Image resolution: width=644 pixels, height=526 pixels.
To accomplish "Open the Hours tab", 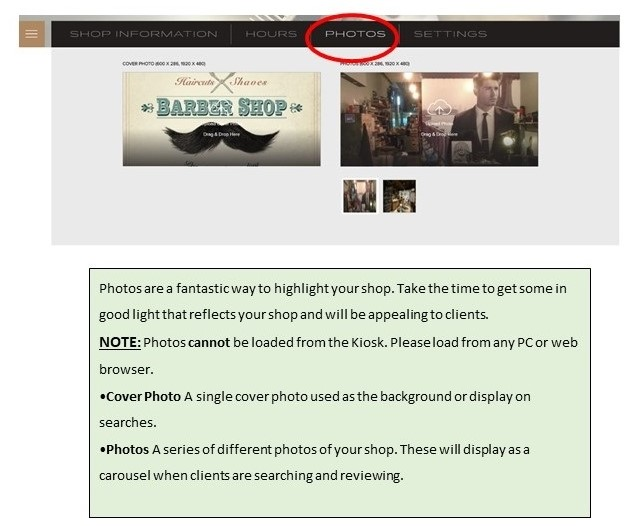I will point(271,34).
